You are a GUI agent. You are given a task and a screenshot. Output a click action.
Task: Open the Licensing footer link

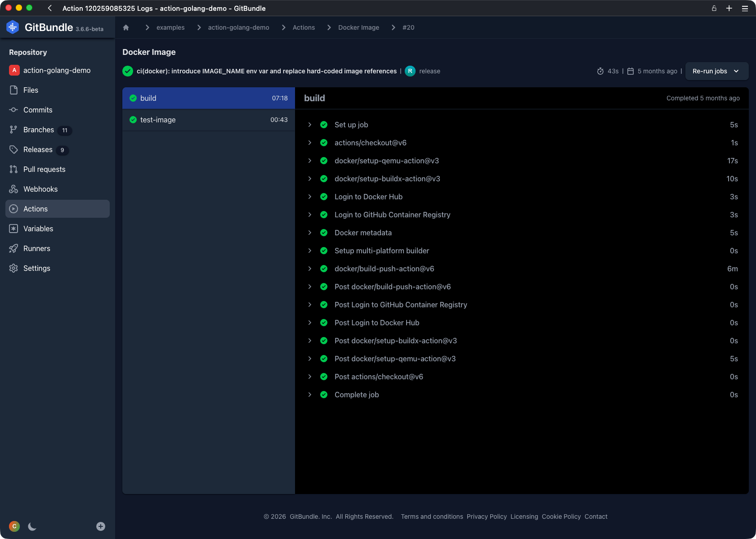click(x=524, y=517)
